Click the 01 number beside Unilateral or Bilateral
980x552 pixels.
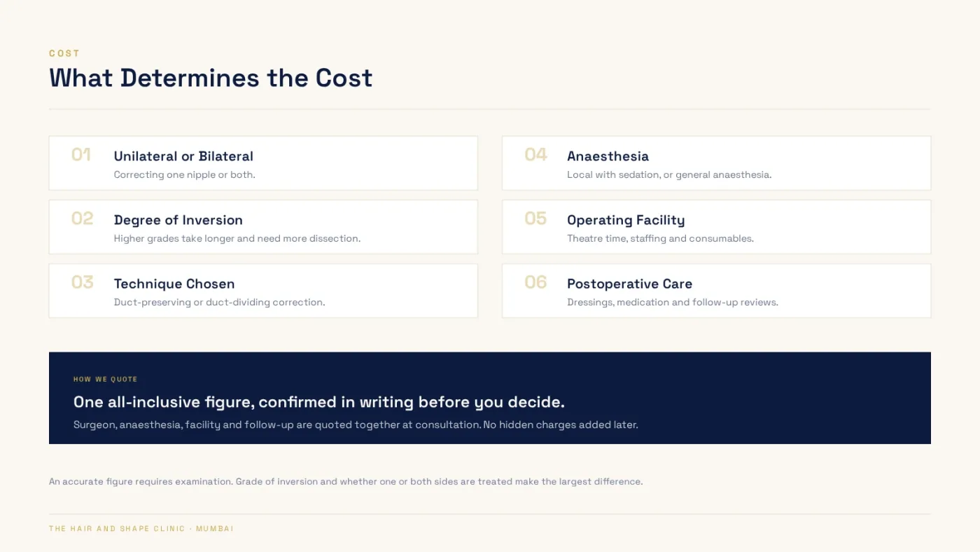pyautogui.click(x=81, y=155)
